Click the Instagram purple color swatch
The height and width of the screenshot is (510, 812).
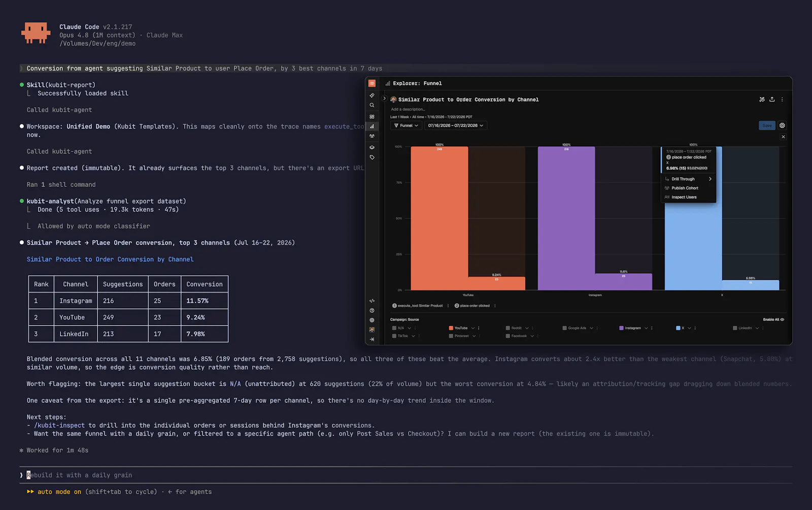click(x=621, y=328)
